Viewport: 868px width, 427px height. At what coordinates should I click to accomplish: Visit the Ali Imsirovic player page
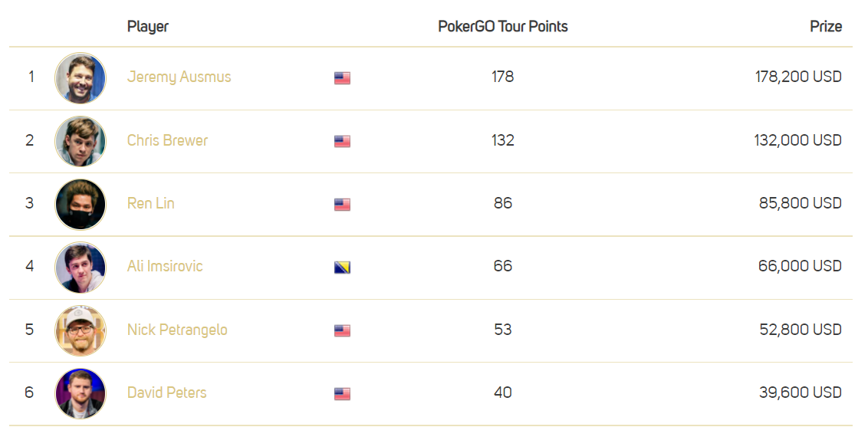click(165, 266)
